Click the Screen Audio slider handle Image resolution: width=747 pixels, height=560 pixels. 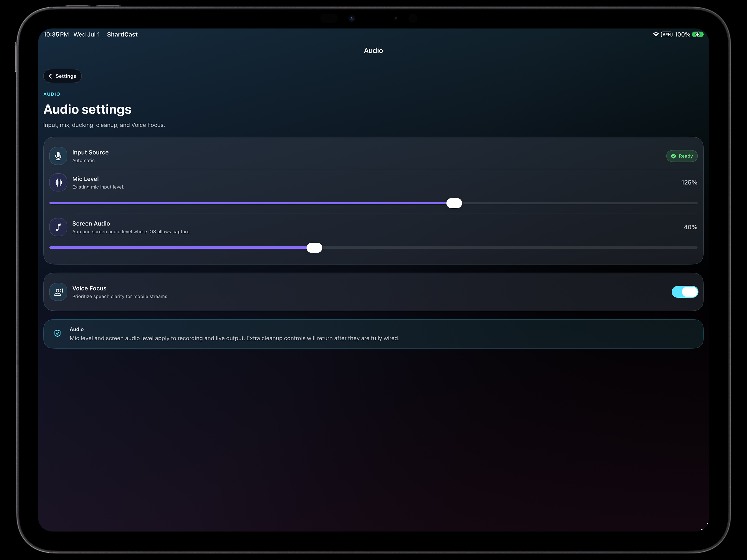pos(314,248)
